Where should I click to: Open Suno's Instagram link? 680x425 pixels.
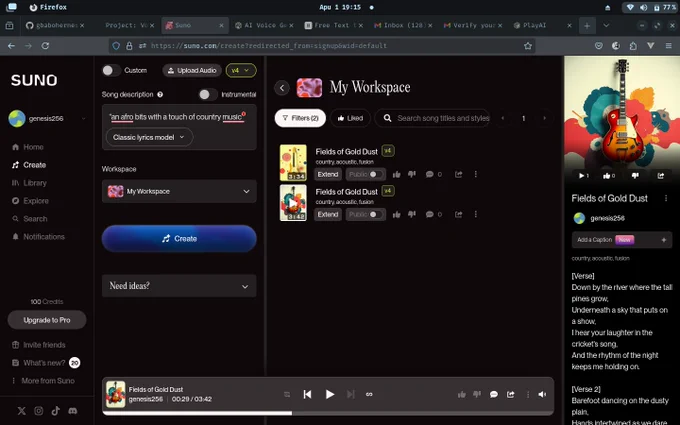39,411
